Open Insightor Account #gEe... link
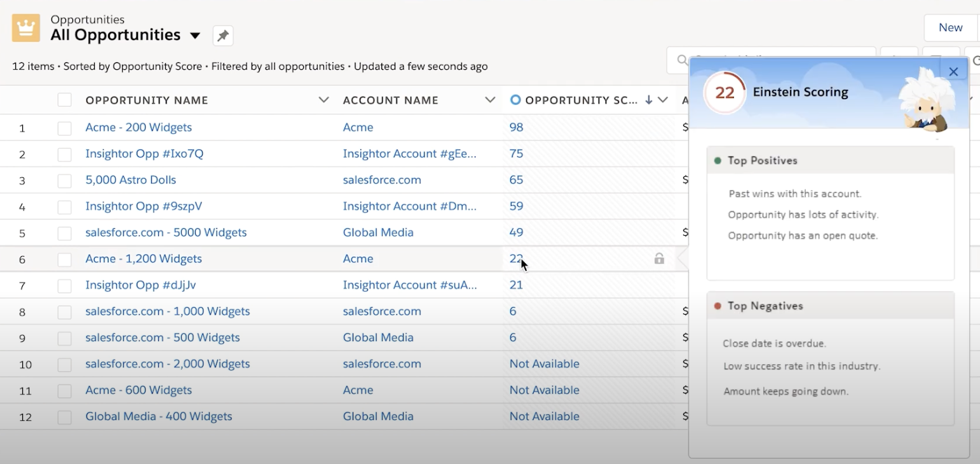The width and height of the screenshot is (980, 464). point(410,153)
